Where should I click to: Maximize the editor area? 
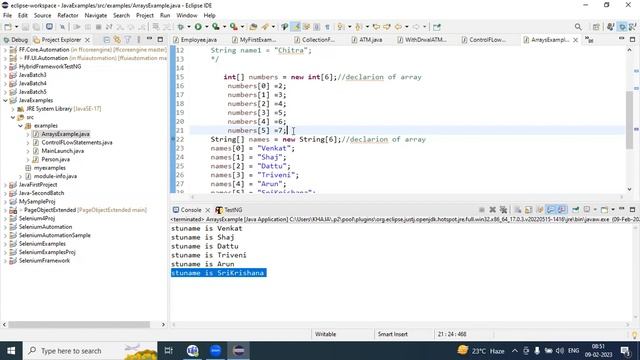pyautogui.click(x=632, y=40)
